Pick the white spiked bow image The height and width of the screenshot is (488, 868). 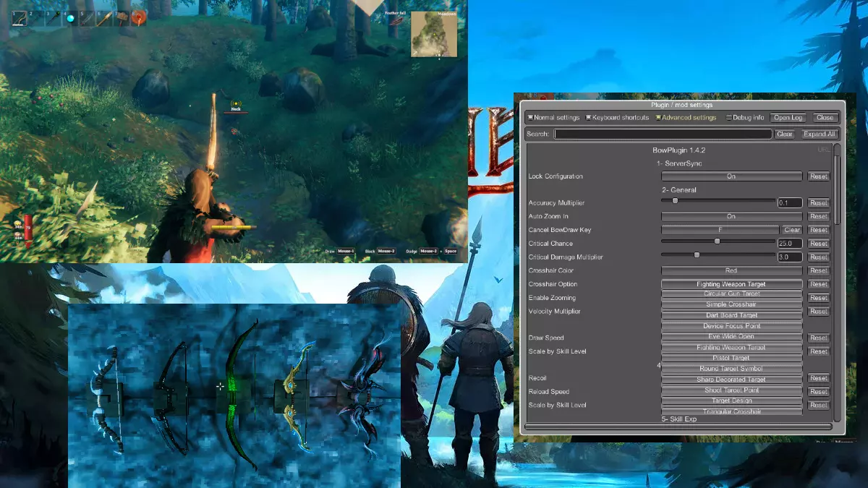[107, 398]
